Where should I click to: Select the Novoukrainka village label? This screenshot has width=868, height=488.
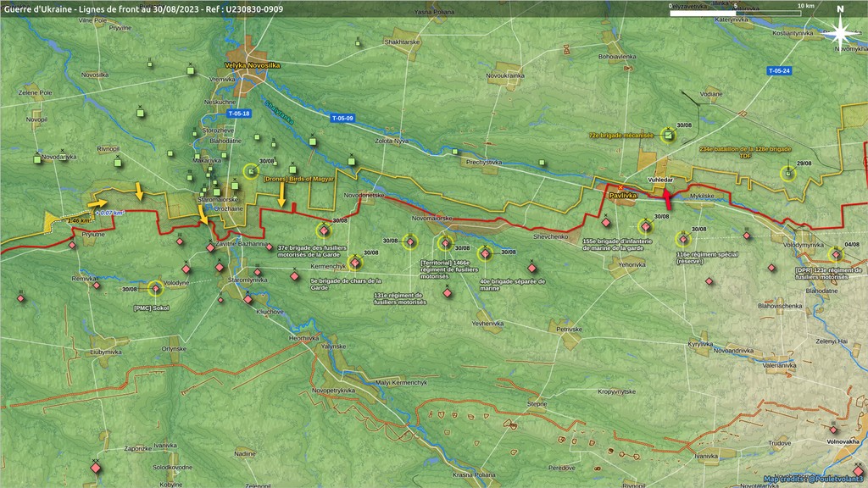pyautogui.click(x=505, y=75)
